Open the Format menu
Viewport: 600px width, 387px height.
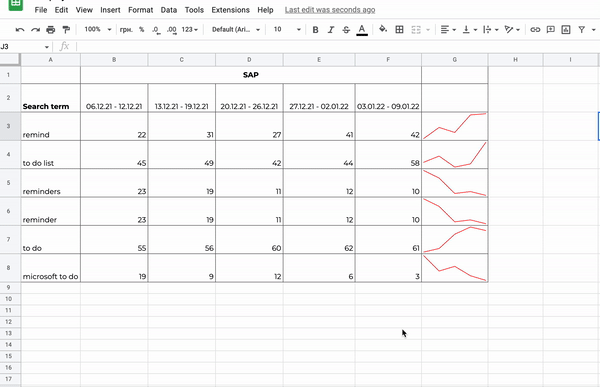pyautogui.click(x=140, y=10)
